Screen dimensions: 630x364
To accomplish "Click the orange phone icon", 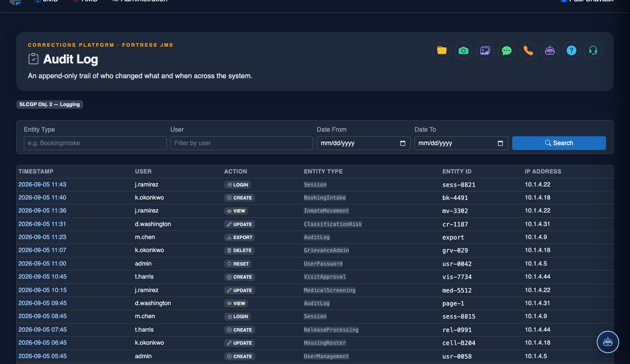I will (x=528, y=50).
